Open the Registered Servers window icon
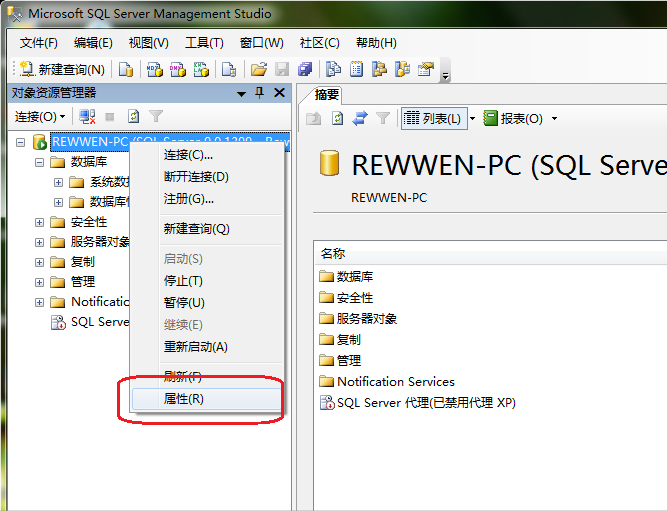Screen dimensions: 667x511 click(x=333, y=69)
